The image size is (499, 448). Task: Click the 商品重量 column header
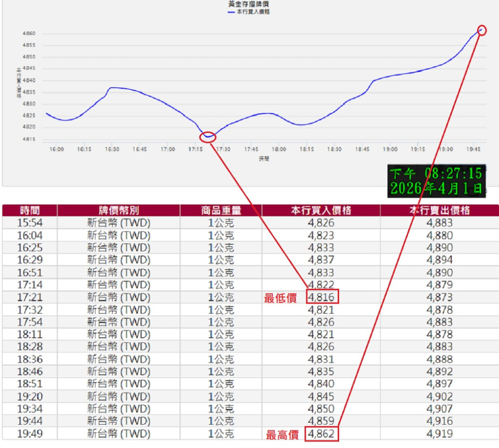point(221,211)
